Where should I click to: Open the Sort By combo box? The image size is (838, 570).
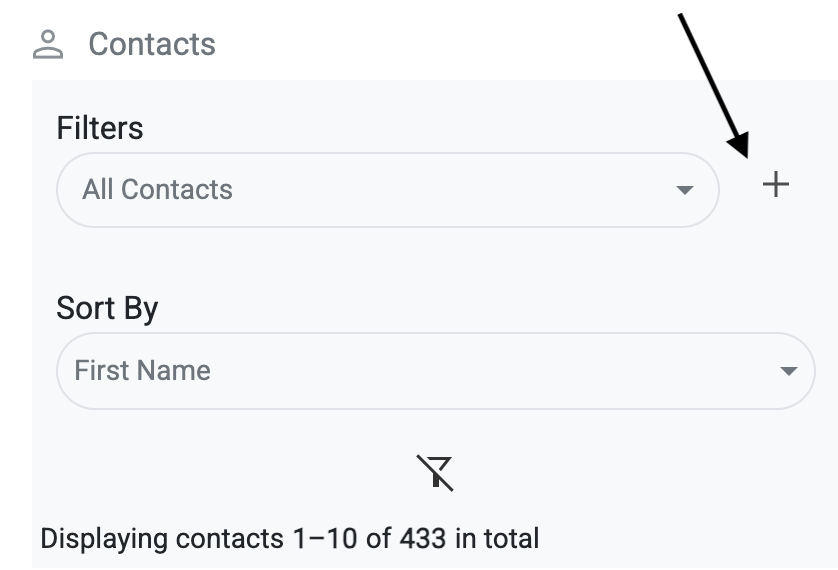tap(435, 371)
